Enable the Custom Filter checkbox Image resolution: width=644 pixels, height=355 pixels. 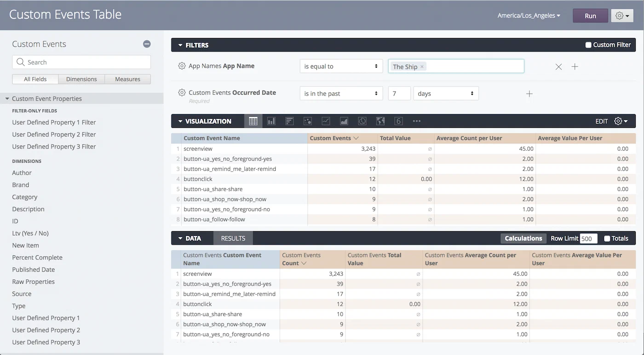click(x=587, y=45)
